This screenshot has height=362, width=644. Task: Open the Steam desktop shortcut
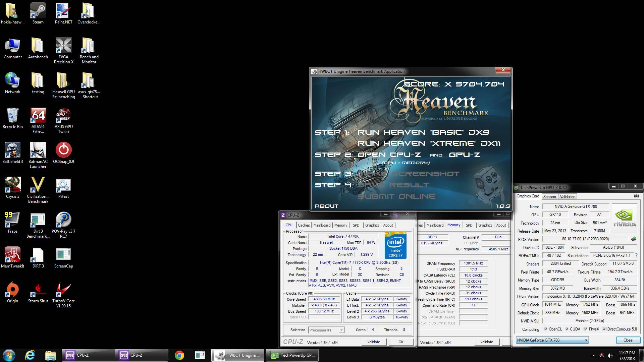point(38,13)
